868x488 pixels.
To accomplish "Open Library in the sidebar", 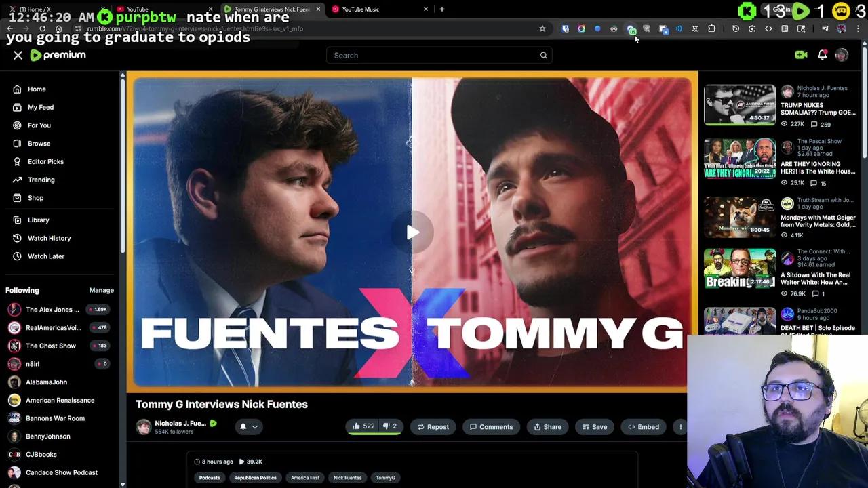I will click(x=38, y=220).
